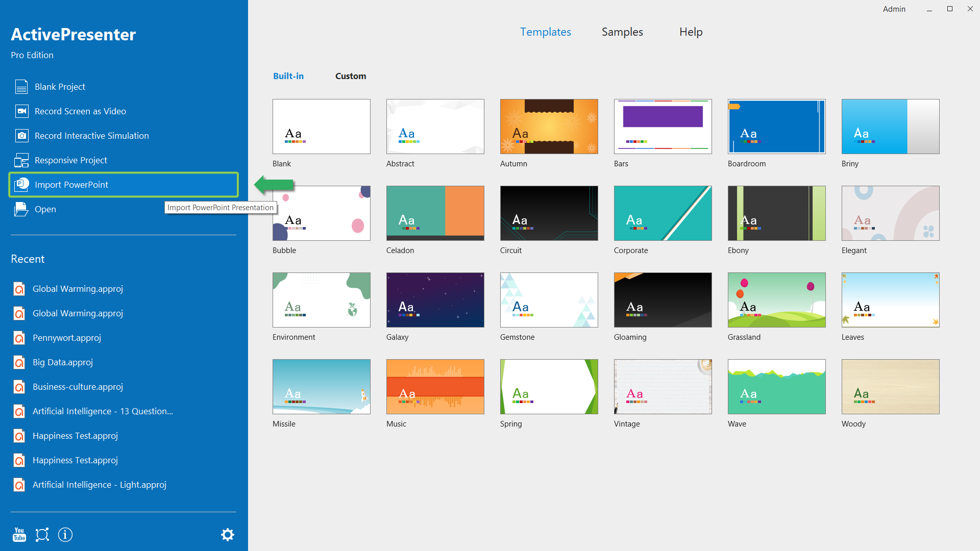The image size is (980, 551).
Task: Select the Custom templates tab
Action: tap(351, 76)
